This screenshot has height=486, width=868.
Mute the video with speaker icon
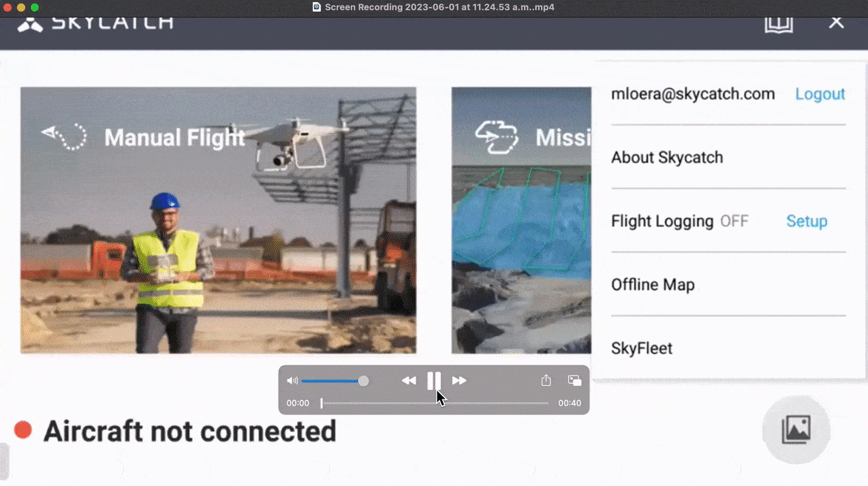pos(292,381)
